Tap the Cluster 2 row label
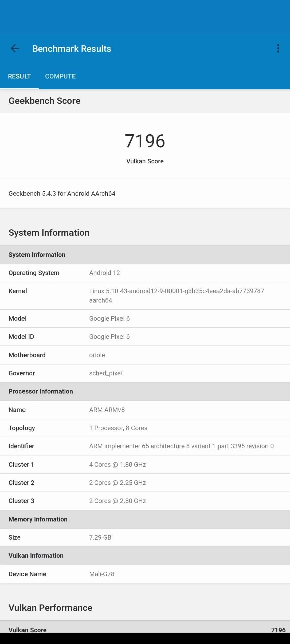This screenshot has width=290, height=644. pos(21,483)
